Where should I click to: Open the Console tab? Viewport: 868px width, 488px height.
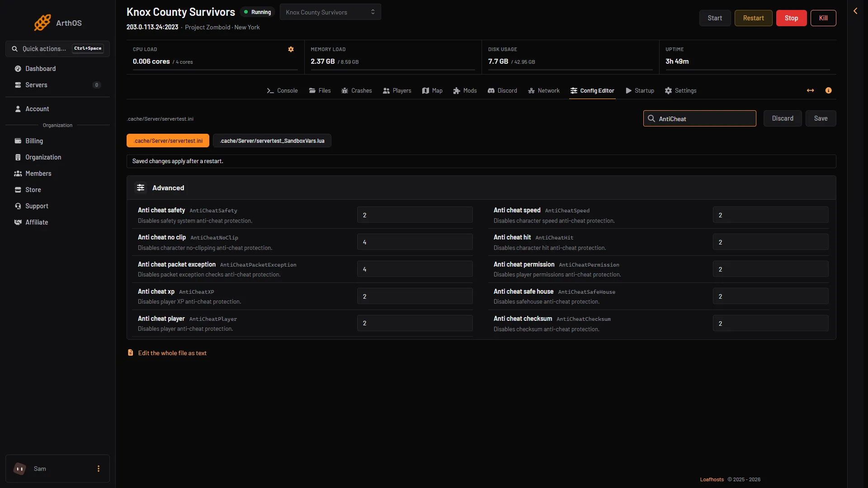282,90
